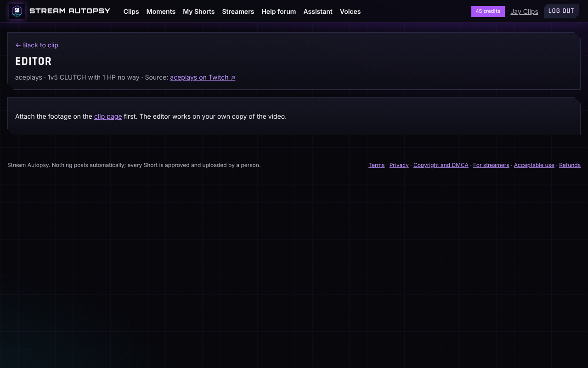The width and height of the screenshot is (588, 368).
Task: Navigate to the Streamers page
Action: pos(238,11)
